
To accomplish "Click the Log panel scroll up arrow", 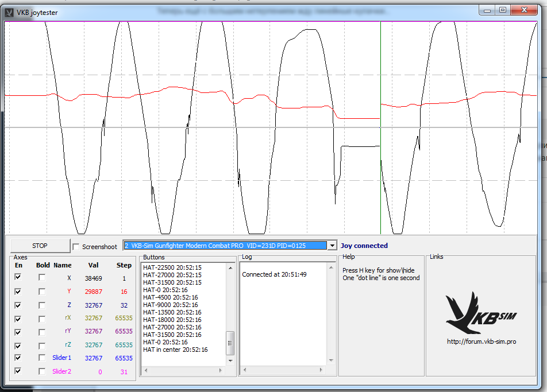I will [332, 267].
